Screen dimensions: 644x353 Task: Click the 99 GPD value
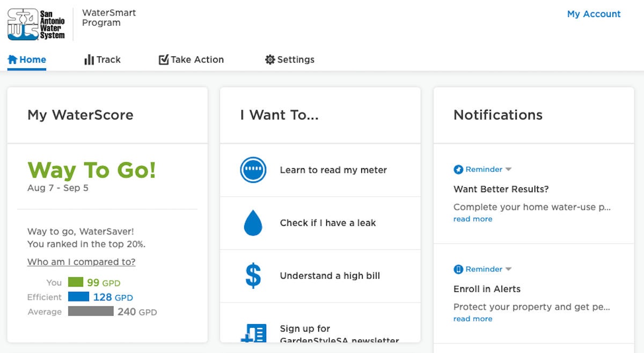[x=104, y=283]
